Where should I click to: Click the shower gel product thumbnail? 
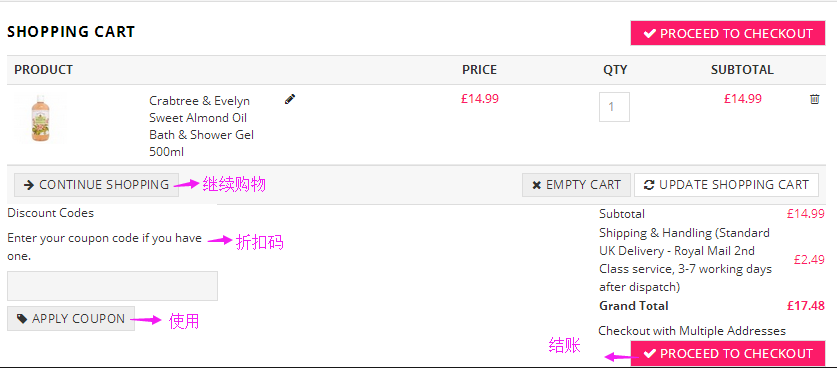pyautogui.click(x=40, y=119)
